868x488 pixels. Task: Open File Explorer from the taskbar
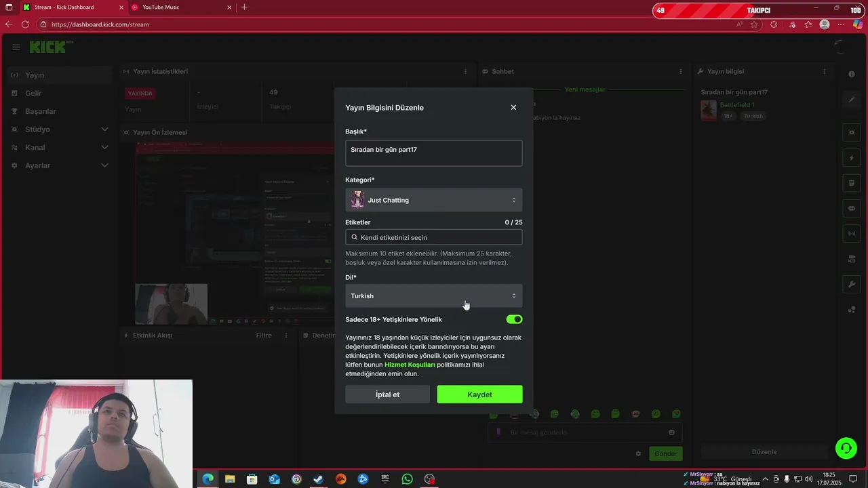230,479
